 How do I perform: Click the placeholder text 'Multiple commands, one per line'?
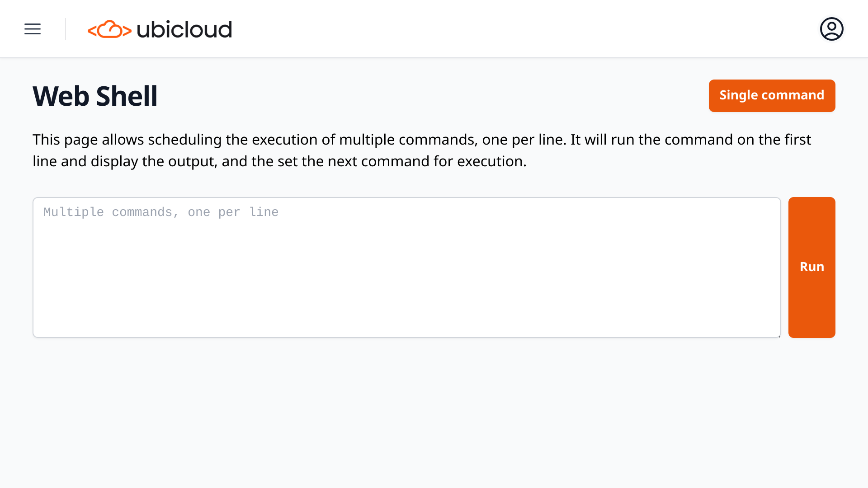pos(161,212)
